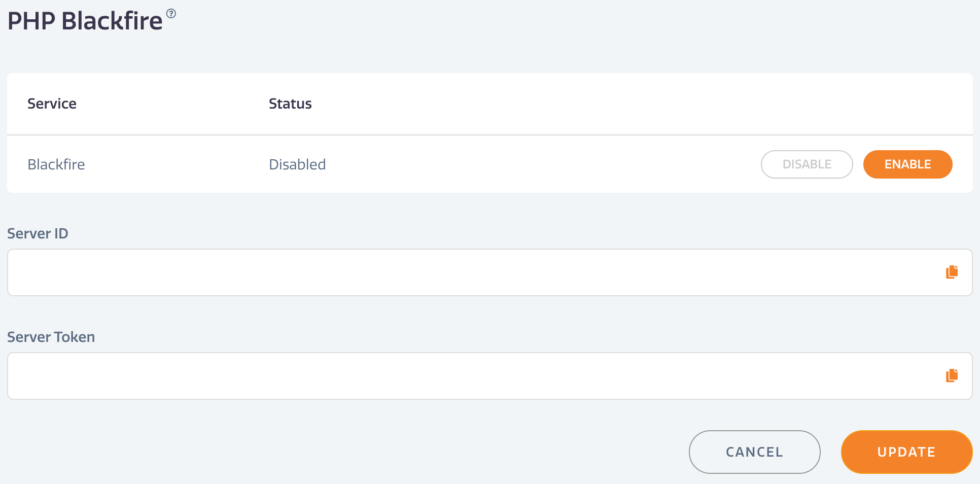Enable the Blackfire service

point(907,164)
